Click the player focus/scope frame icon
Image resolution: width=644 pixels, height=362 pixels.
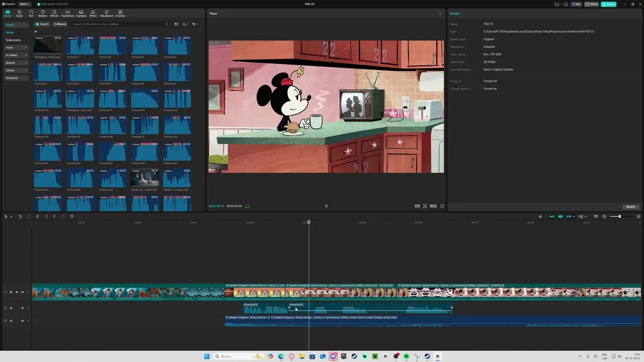pos(425,206)
